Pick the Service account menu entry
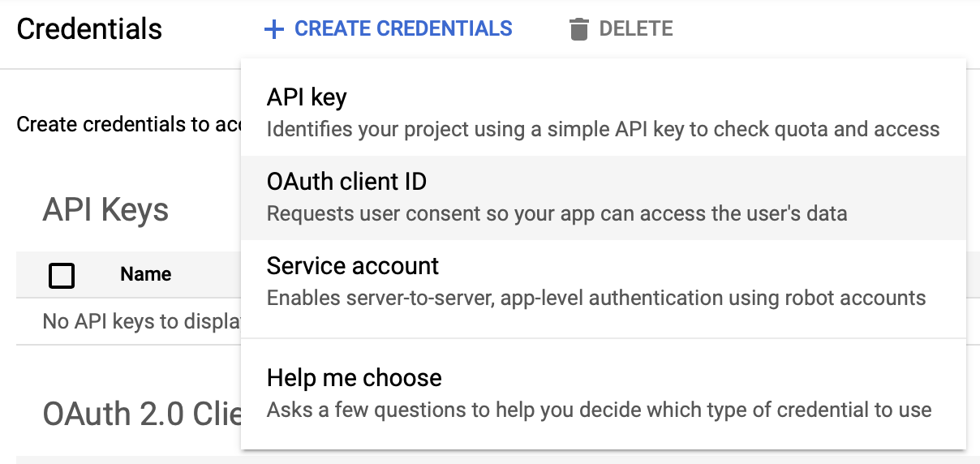The image size is (980, 464). (604, 281)
